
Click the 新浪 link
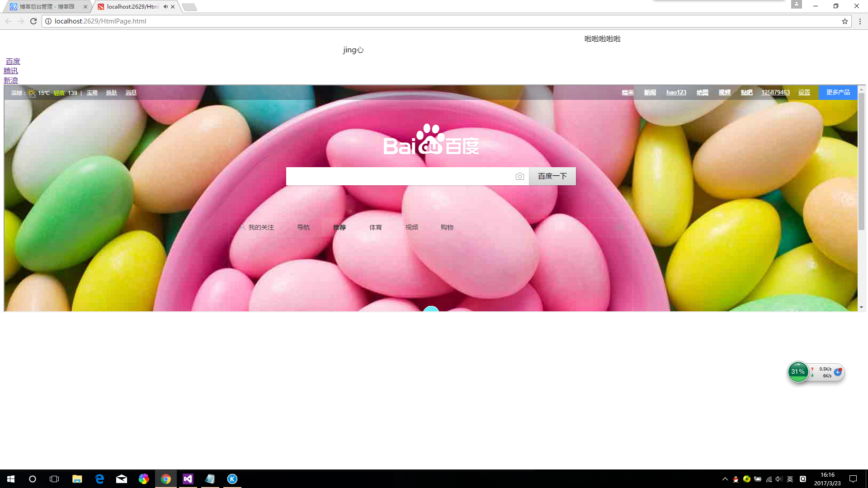tap(11, 80)
